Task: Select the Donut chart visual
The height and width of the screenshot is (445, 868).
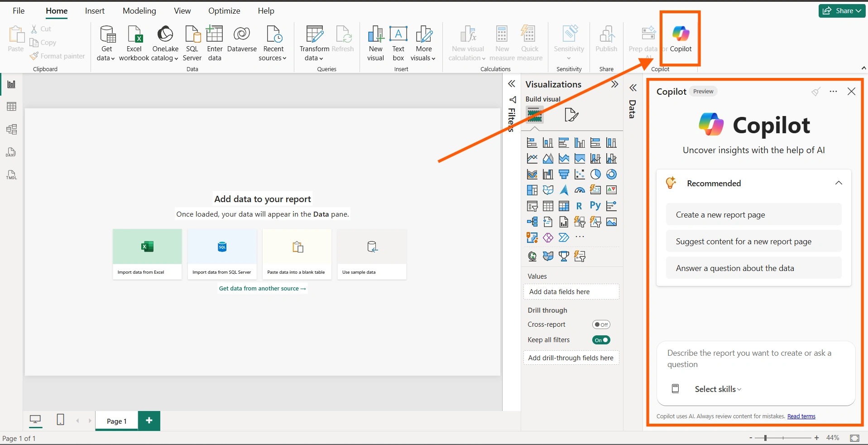Action: pyautogui.click(x=611, y=174)
